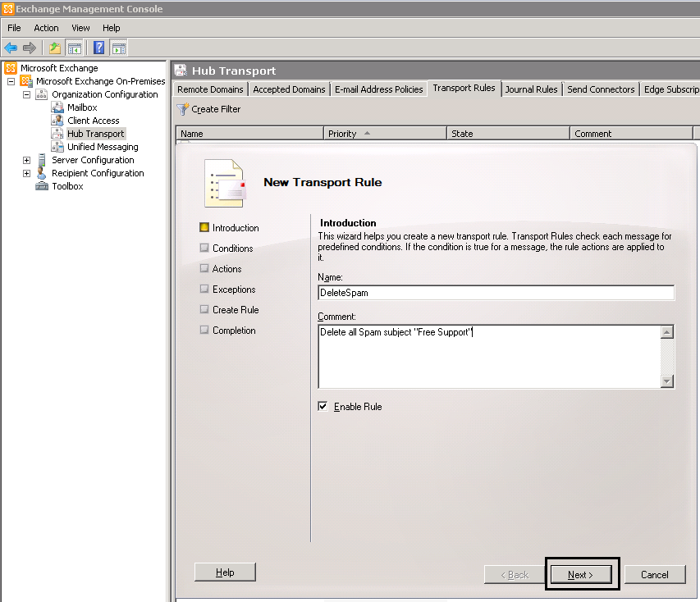Select the Exceptions wizard step

(x=227, y=290)
